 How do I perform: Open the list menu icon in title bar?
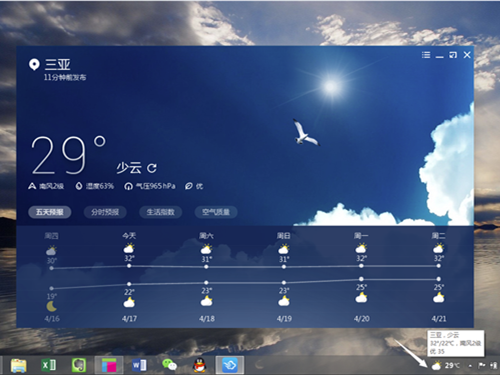click(426, 55)
